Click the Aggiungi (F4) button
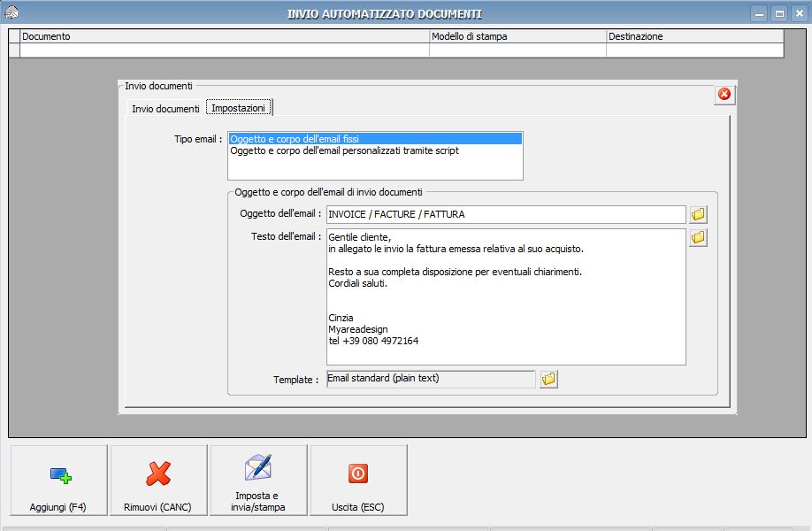 click(58, 481)
